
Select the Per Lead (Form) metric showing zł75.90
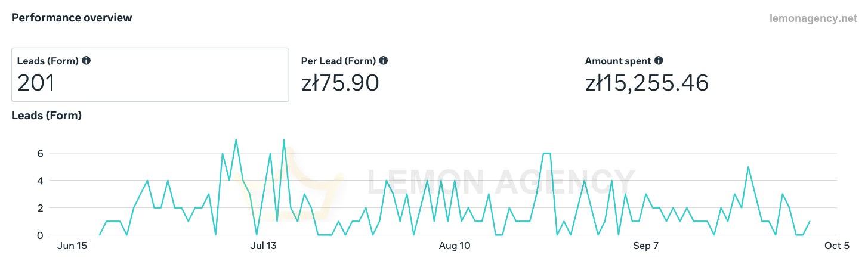click(x=345, y=75)
